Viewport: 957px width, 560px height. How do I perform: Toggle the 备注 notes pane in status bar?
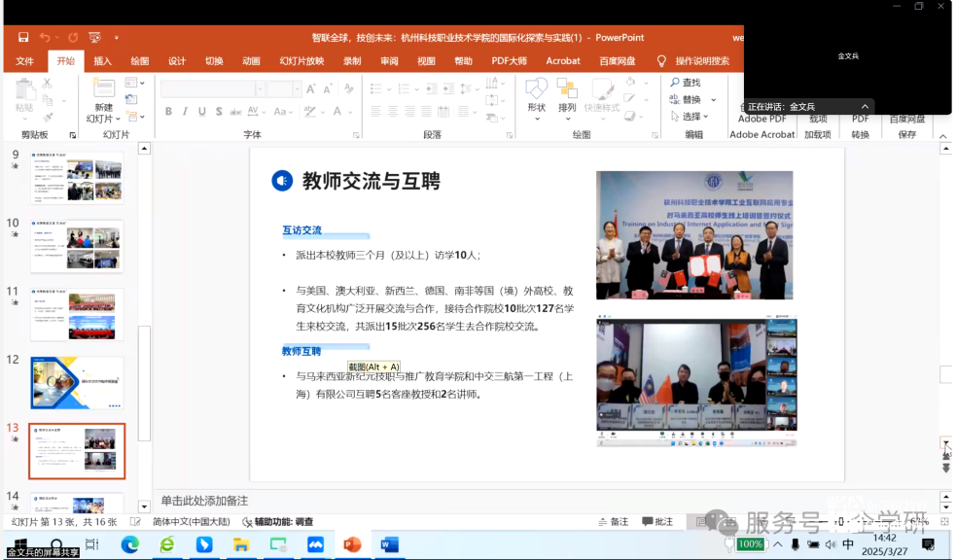point(613,522)
